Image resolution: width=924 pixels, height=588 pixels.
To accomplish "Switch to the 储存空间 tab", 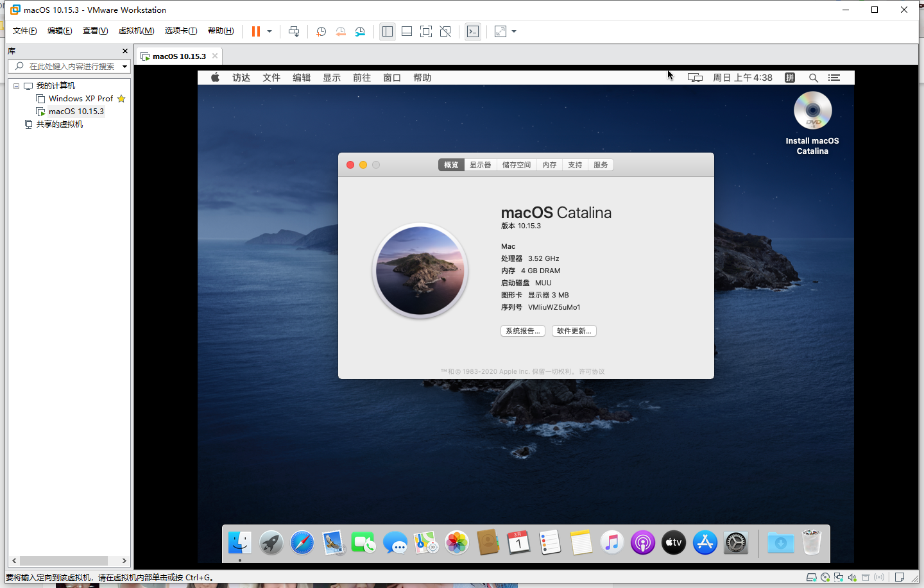I will [x=517, y=165].
